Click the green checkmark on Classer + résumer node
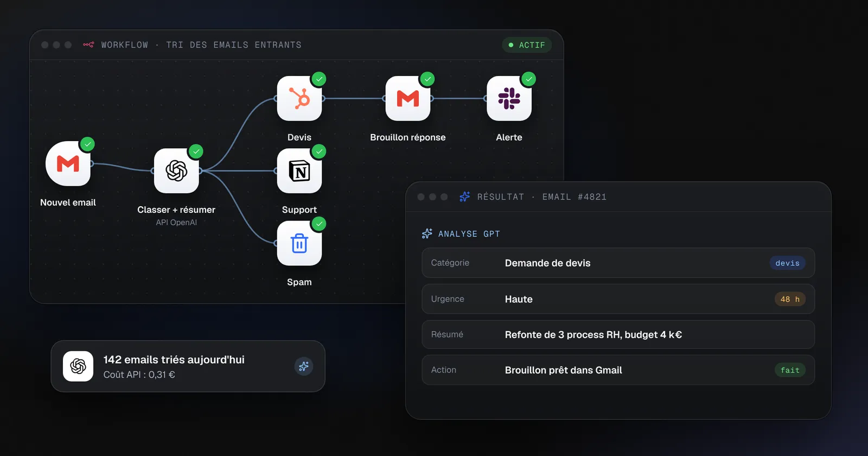 click(196, 151)
